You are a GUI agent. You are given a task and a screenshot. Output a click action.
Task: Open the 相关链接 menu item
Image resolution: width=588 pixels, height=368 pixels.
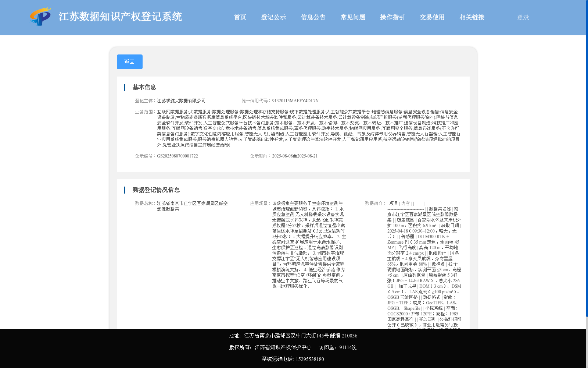coord(472,17)
